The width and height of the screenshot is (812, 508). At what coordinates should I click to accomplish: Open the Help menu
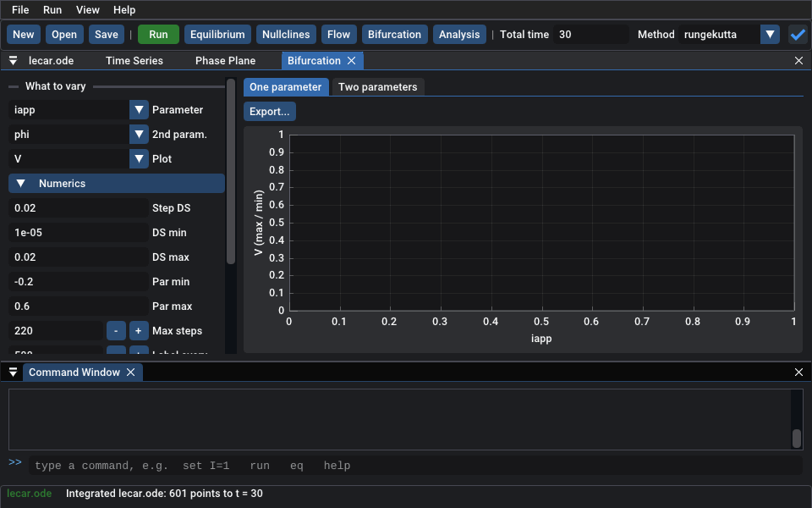(x=124, y=10)
